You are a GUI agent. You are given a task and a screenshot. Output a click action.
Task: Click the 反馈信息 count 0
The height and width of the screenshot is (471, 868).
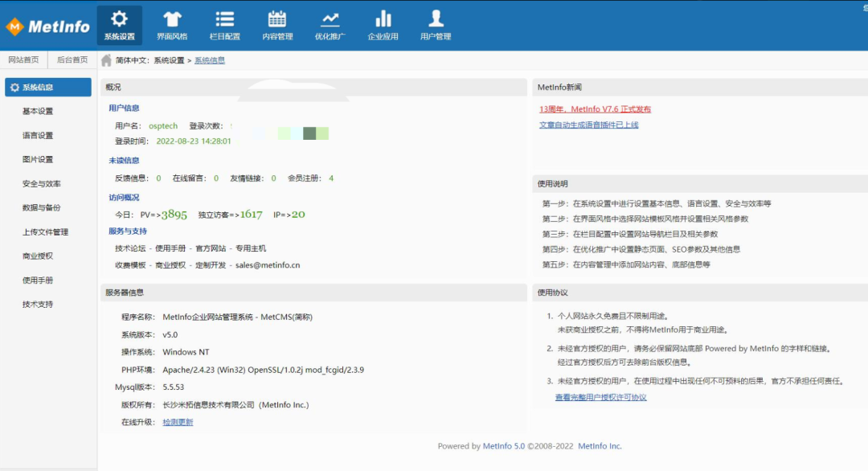pos(158,178)
